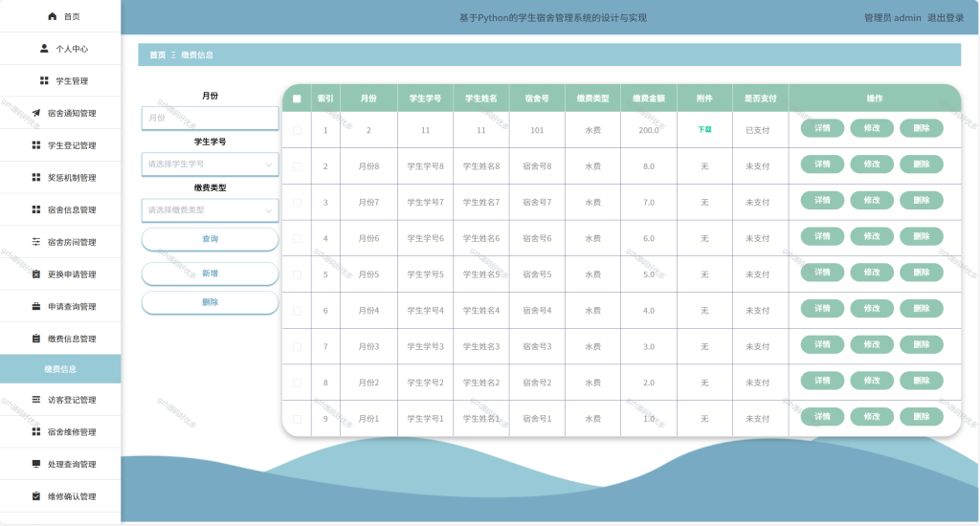Click the sliders icon beside 宿舍房间管理
The height and width of the screenshot is (526, 980).
[x=36, y=242]
